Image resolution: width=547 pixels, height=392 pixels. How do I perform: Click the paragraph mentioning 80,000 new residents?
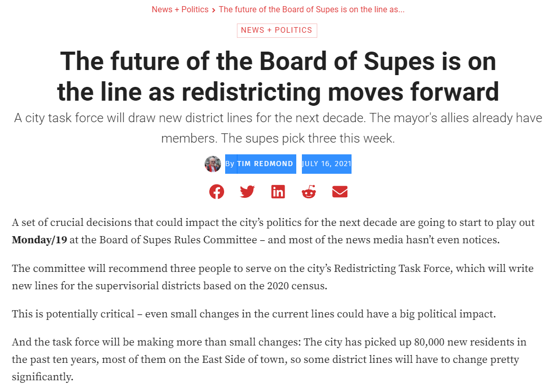coord(269,359)
